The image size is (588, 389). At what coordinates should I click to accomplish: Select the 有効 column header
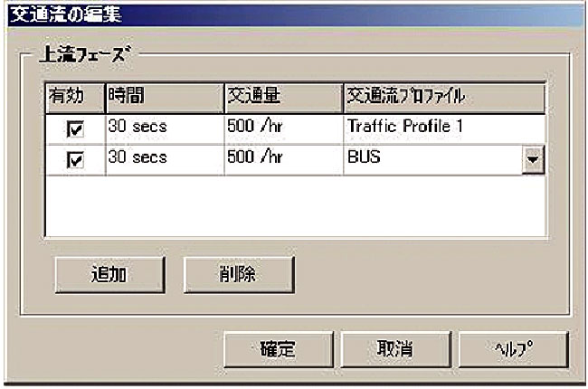[x=75, y=98]
